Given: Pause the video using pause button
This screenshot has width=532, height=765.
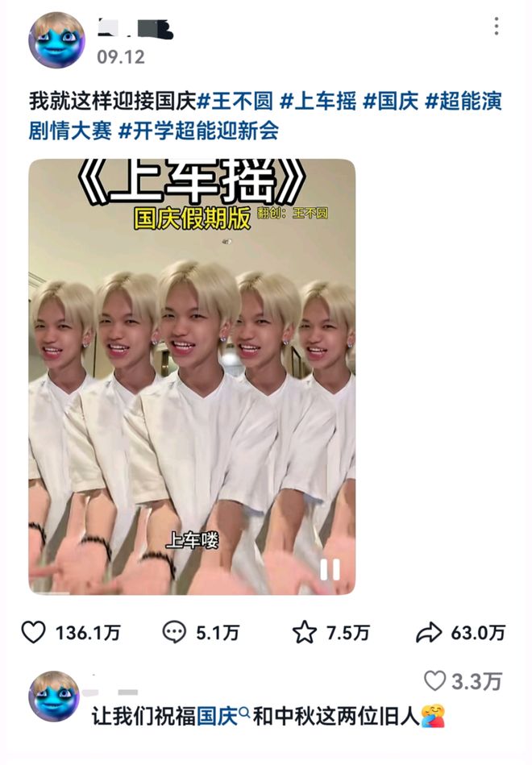Looking at the screenshot, I should pyautogui.click(x=330, y=569).
